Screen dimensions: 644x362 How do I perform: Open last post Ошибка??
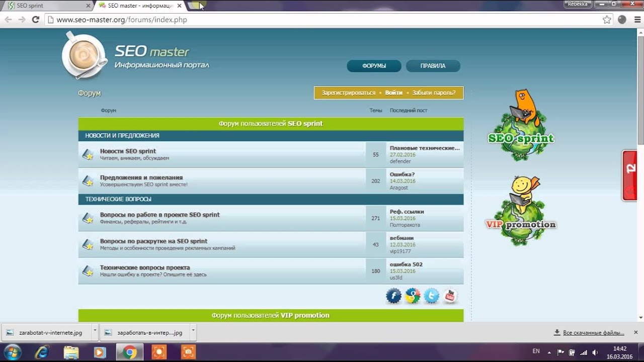402,174
